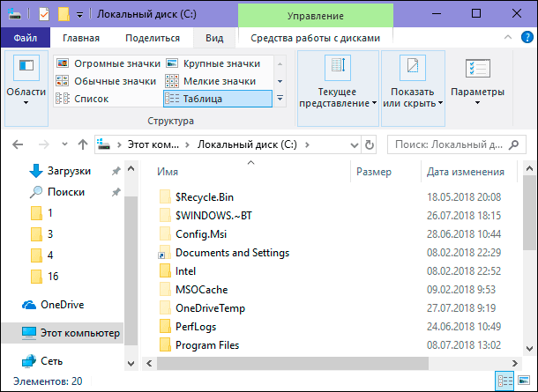Select Список layout option
This screenshot has height=392, width=538.
[82, 99]
